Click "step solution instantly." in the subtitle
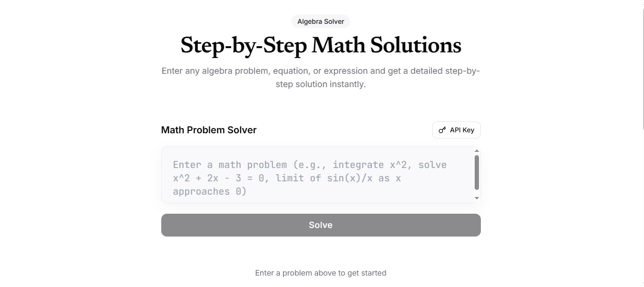Viewport: 644px width, 287px height. [321, 84]
